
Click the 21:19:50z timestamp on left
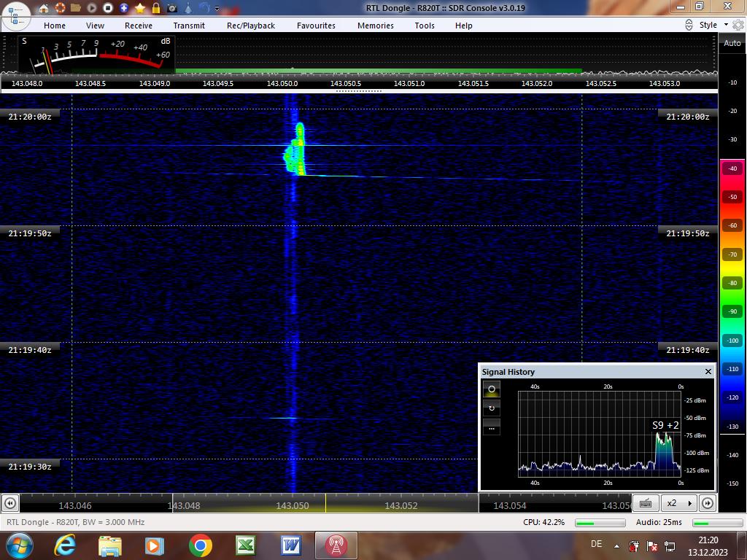[29, 233]
